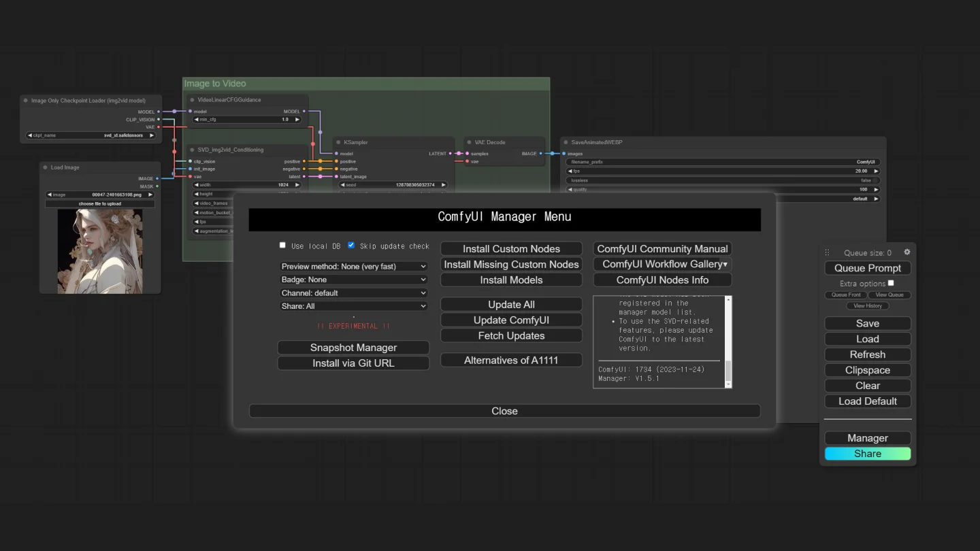Select next image with right arrow in Load Image
Screen dimensions: 980x551
150,195
